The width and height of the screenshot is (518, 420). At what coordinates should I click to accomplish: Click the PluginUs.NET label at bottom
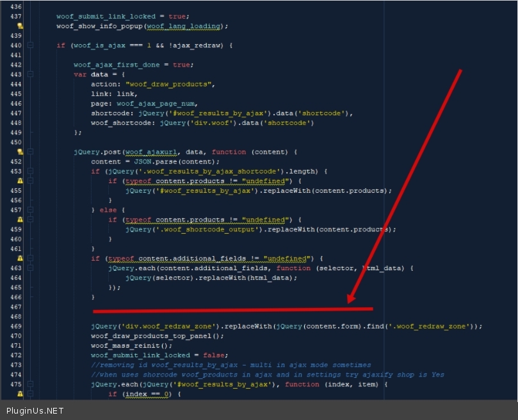[35, 410]
